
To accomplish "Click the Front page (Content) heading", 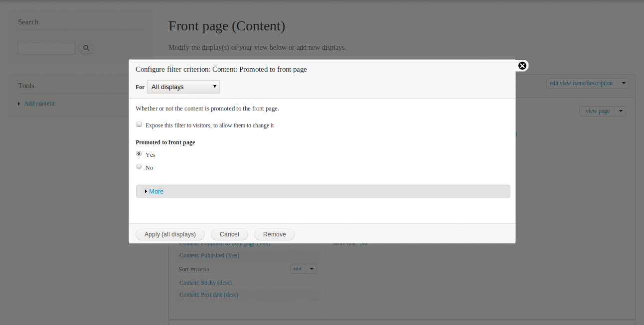I will (227, 26).
